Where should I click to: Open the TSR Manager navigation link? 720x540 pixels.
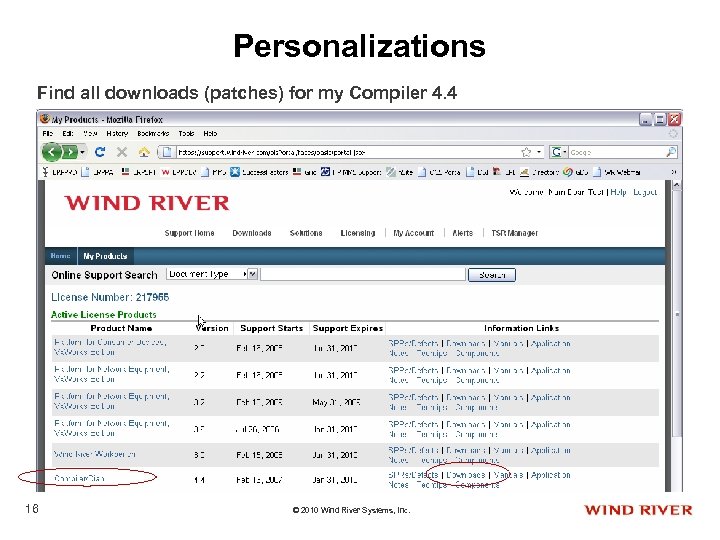point(514,233)
